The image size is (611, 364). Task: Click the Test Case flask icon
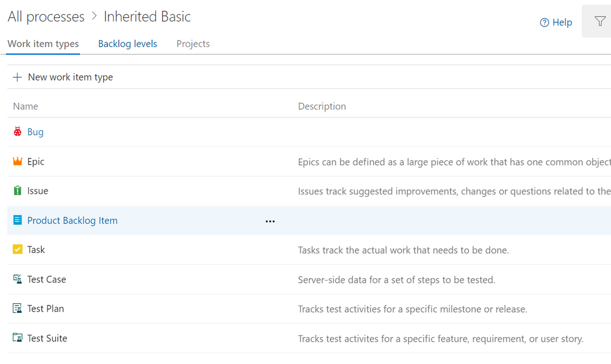click(17, 279)
